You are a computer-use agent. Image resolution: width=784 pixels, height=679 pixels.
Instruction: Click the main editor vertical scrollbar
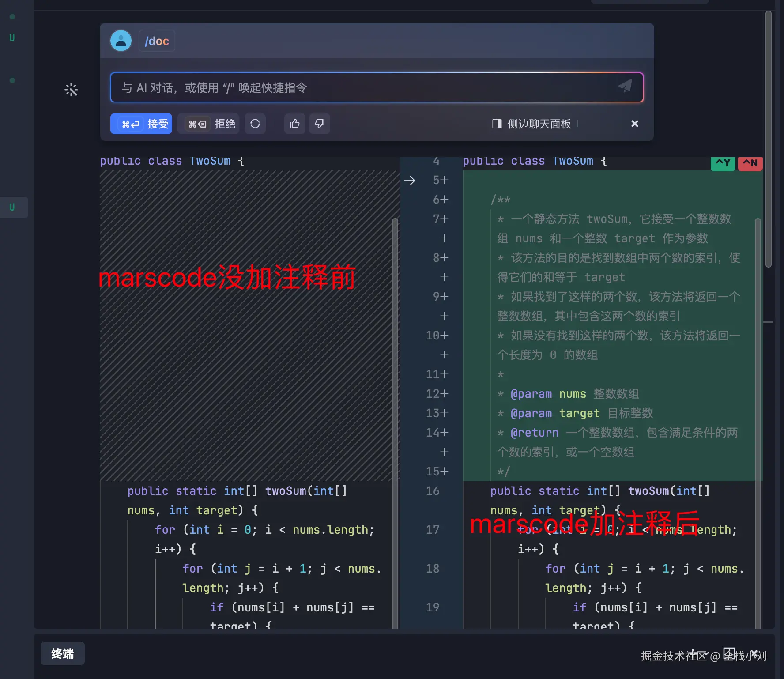tap(769, 139)
